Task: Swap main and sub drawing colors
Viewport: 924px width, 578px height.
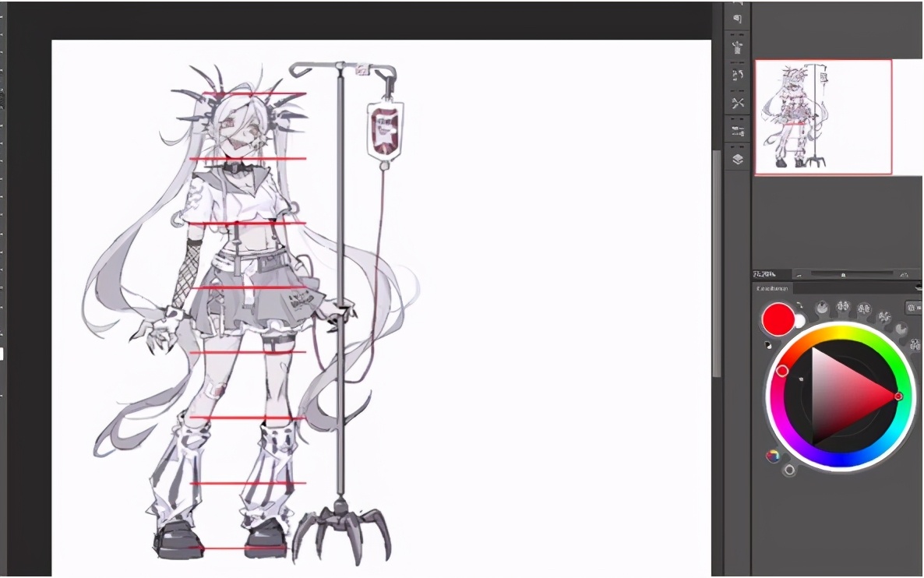Action: 800,306
